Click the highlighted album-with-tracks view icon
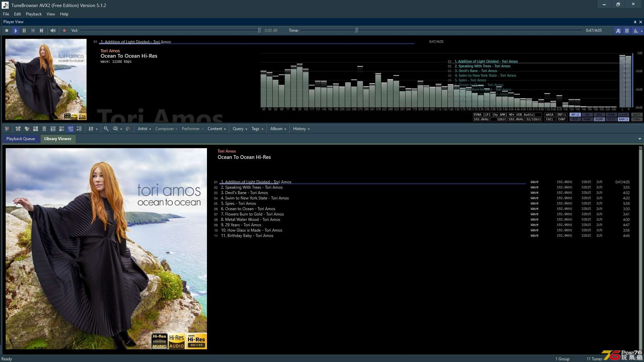Viewport: 644px width, 362px height. pyautogui.click(x=70, y=129)
